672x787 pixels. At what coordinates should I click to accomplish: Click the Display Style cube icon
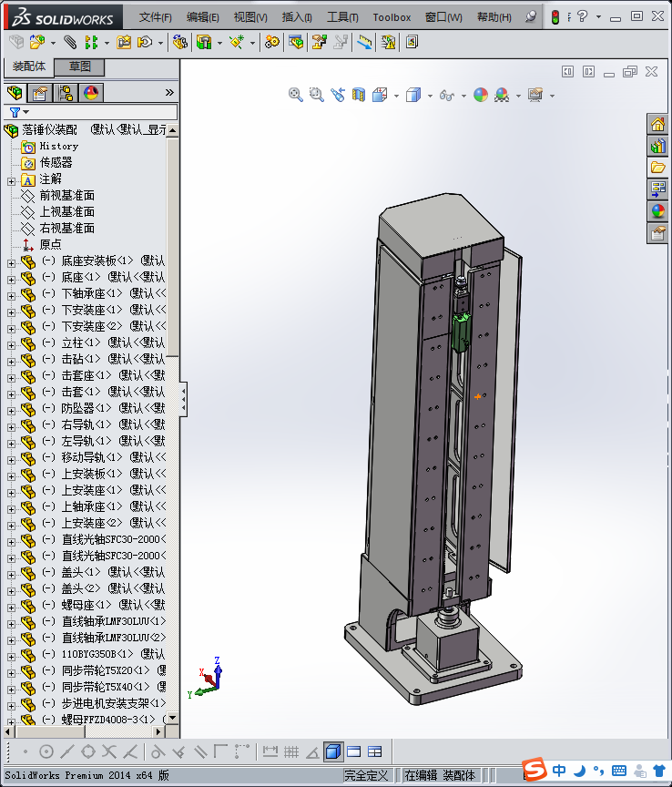coord(413,95)
